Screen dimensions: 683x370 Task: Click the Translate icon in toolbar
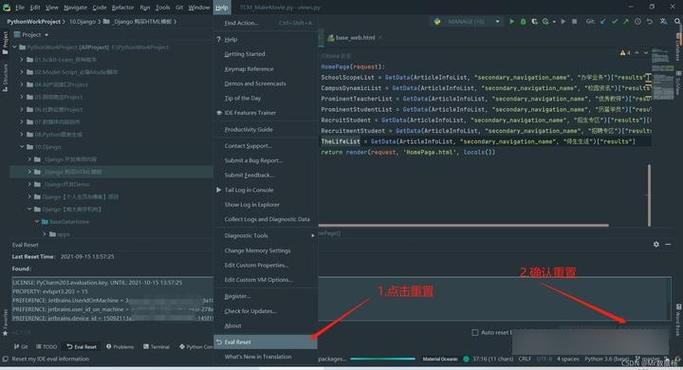[x=663, y=21]
